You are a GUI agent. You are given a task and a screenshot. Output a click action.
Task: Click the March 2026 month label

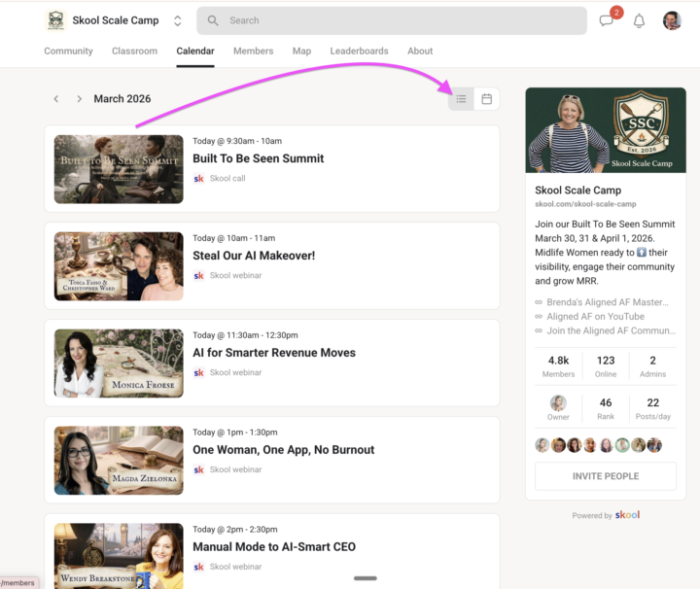click(122, 98)
